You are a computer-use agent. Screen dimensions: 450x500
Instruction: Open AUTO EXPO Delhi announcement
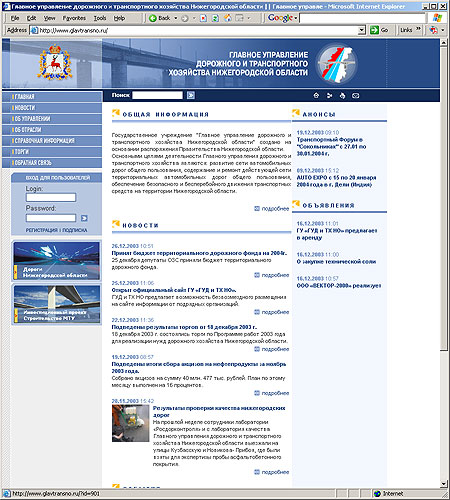point(336,181)
